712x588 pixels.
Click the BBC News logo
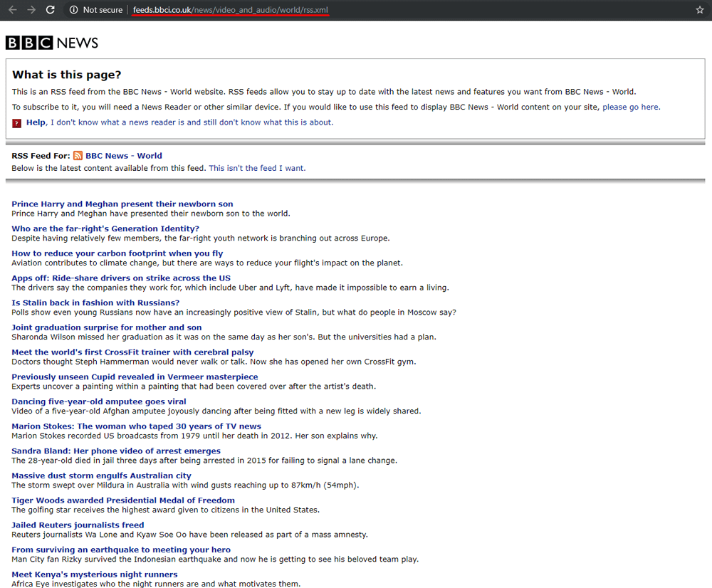(52, 43)
